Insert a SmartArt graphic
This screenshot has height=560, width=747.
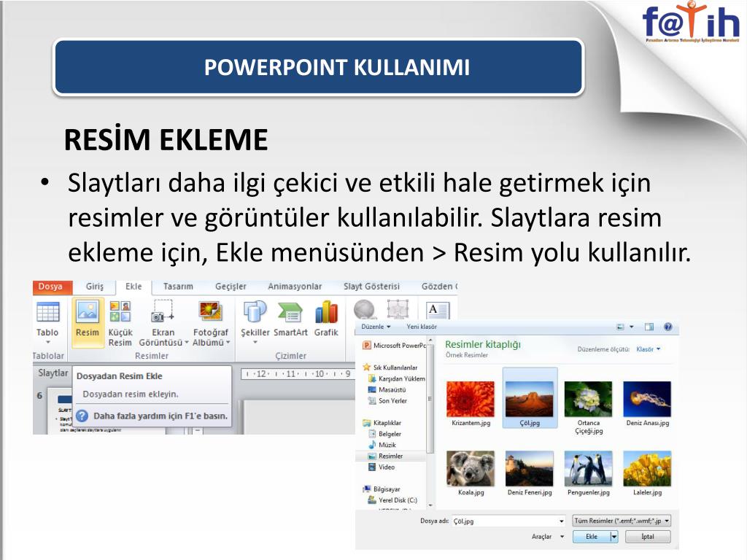pyautogui.click(x=290, y=318)
